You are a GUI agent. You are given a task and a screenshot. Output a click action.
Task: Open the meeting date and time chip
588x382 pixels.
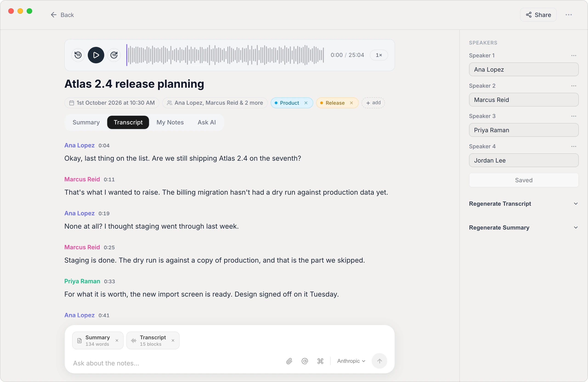112,103
